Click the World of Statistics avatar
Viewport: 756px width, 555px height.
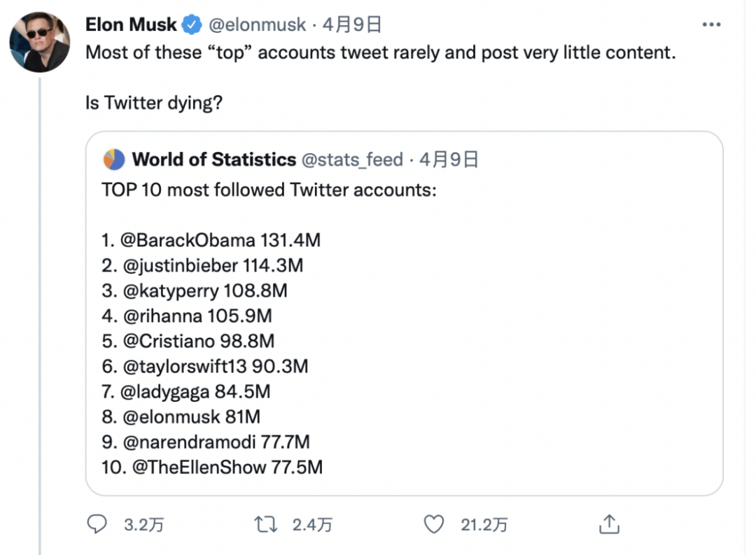114,160
